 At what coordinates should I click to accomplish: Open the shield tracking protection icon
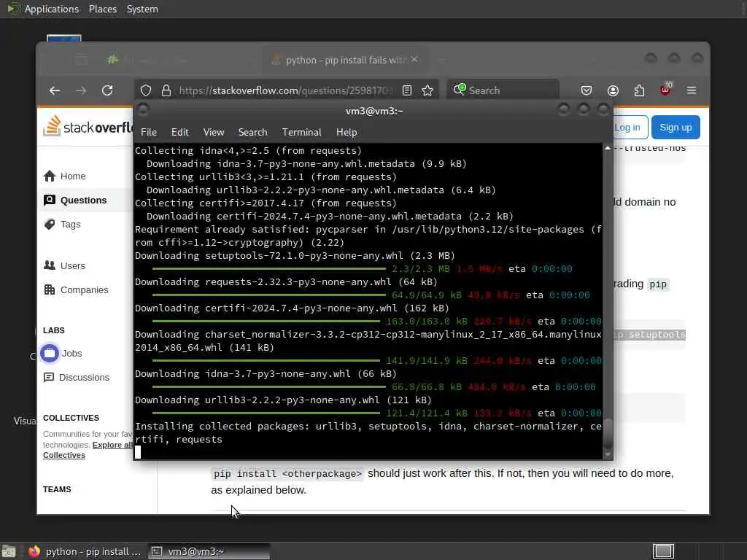[x=146, y=90]
